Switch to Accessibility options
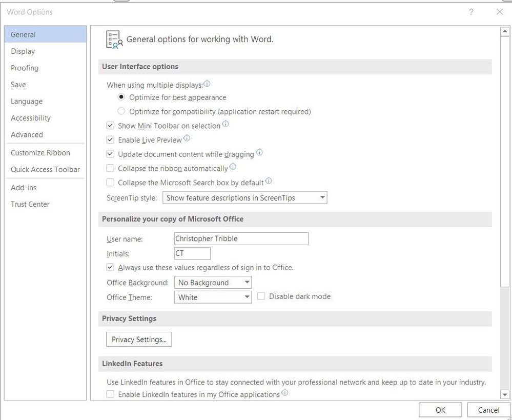512x420 pixels. tap(46, 117)
